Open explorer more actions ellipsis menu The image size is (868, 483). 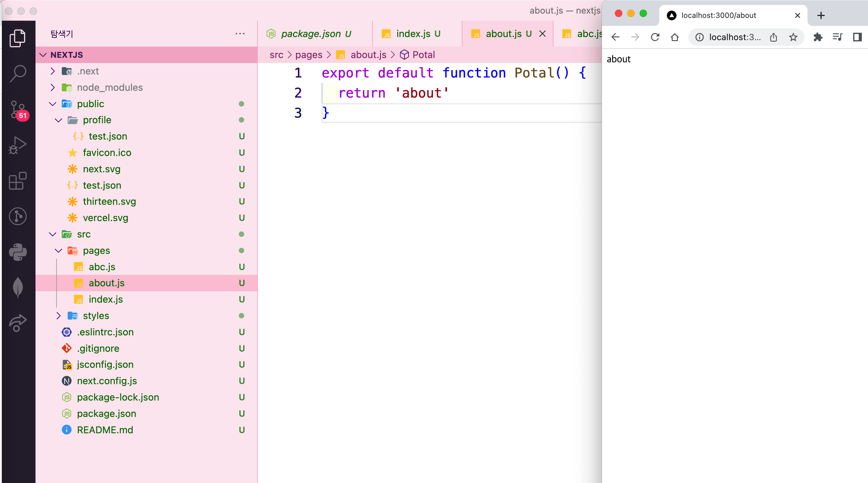240,34
